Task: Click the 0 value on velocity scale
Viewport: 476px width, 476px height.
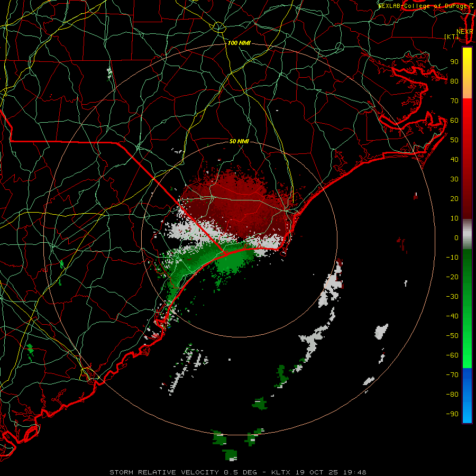Action: coord(456,238)
